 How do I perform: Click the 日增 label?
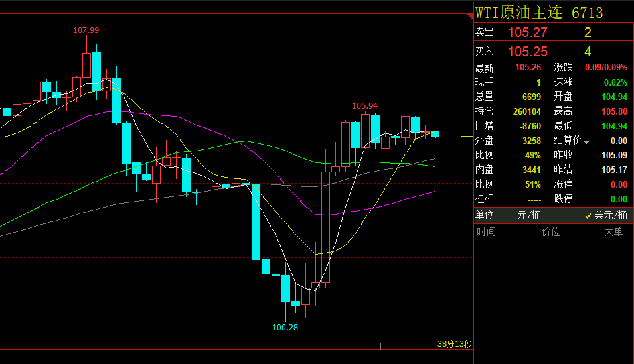[x=485, y=126]
